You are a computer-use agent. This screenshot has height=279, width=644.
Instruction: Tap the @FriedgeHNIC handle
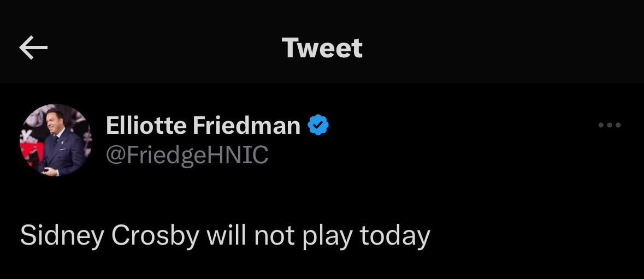coord(187,155)
